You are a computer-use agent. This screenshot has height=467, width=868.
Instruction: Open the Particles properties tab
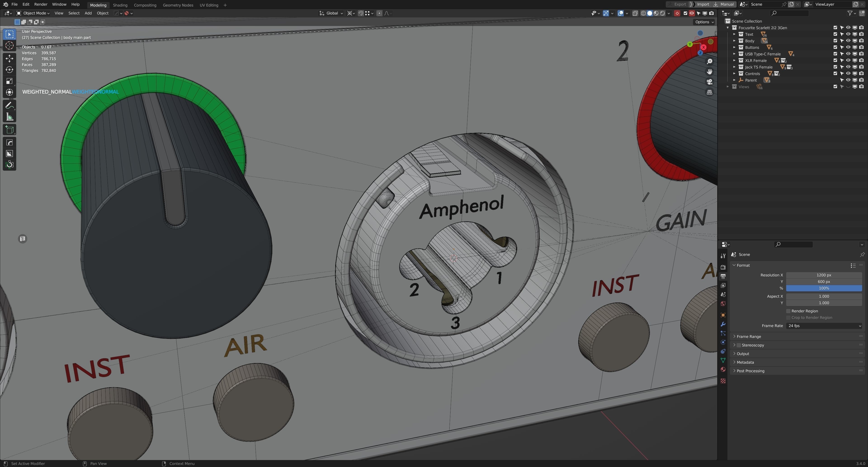(723, 333)
